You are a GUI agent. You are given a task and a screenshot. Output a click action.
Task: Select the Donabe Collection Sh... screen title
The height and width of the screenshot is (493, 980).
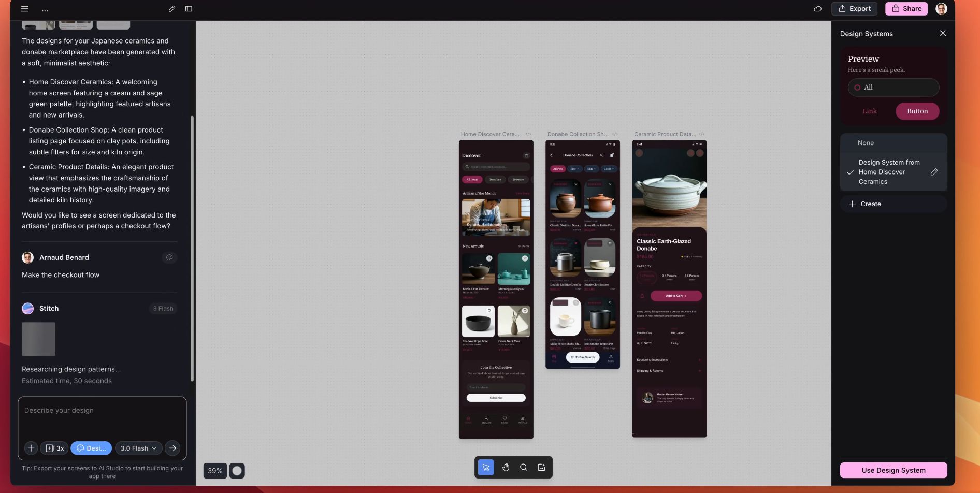click(x=578, y=134)
